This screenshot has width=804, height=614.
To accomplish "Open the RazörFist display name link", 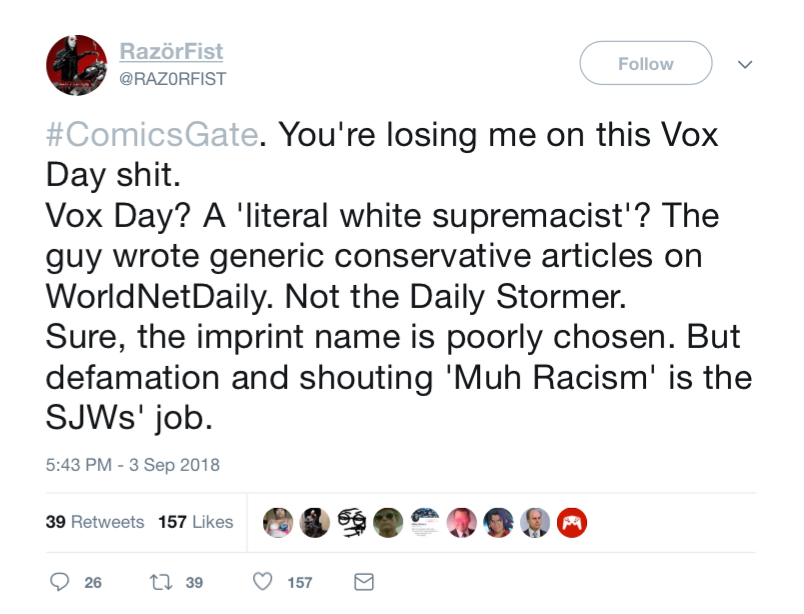I will pos(171,51).
